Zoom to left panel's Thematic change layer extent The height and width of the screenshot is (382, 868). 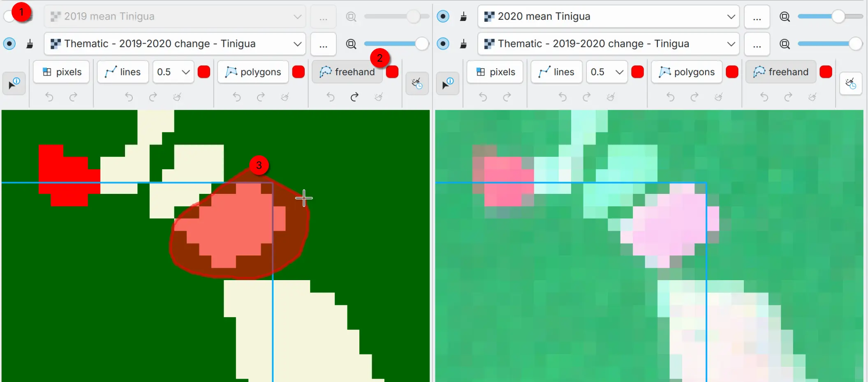[x=351, y=44]
